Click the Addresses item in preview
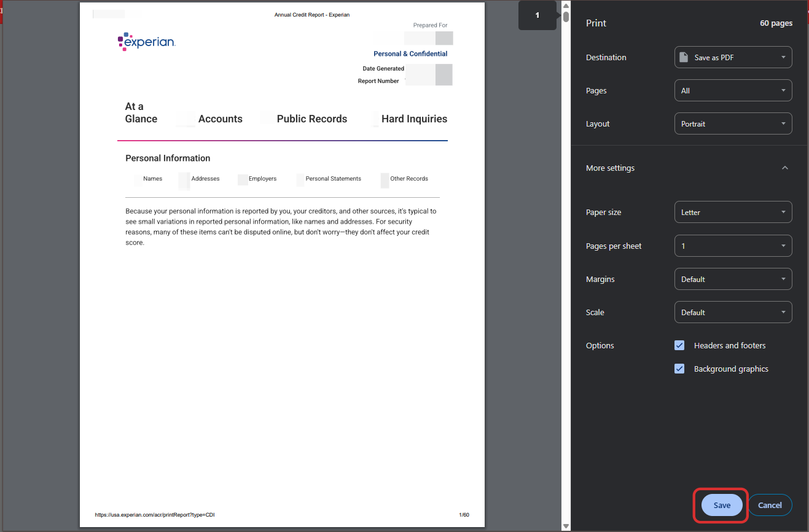Screen dimensions: 809x532 205,179
